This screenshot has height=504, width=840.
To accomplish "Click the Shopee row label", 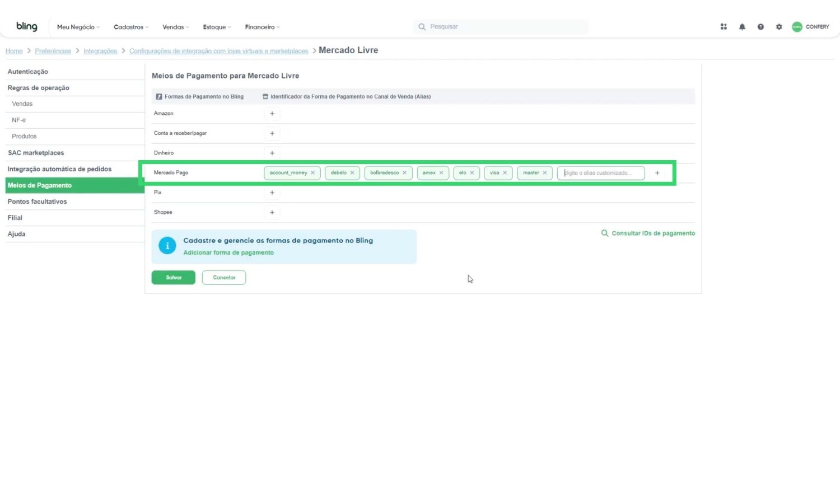I will (x=163, y=212).
